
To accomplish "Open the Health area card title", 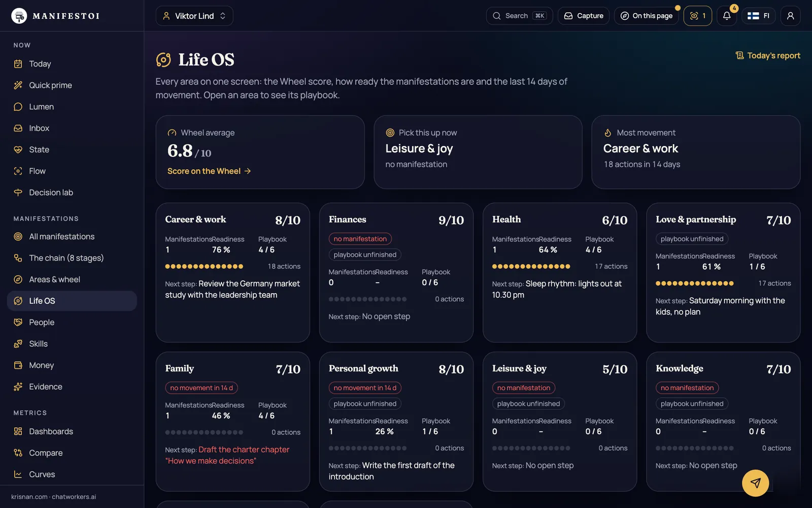I will tap(506, 219).
